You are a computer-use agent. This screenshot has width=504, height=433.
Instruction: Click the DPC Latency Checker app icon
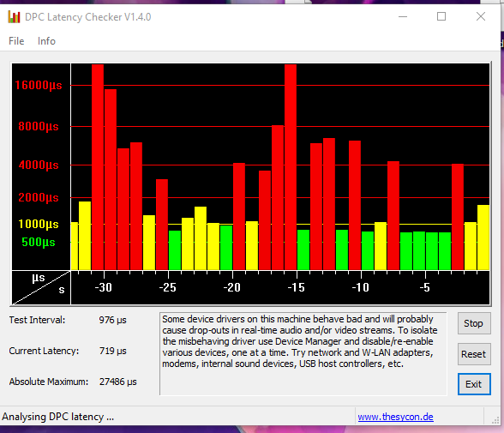(14, 16)
